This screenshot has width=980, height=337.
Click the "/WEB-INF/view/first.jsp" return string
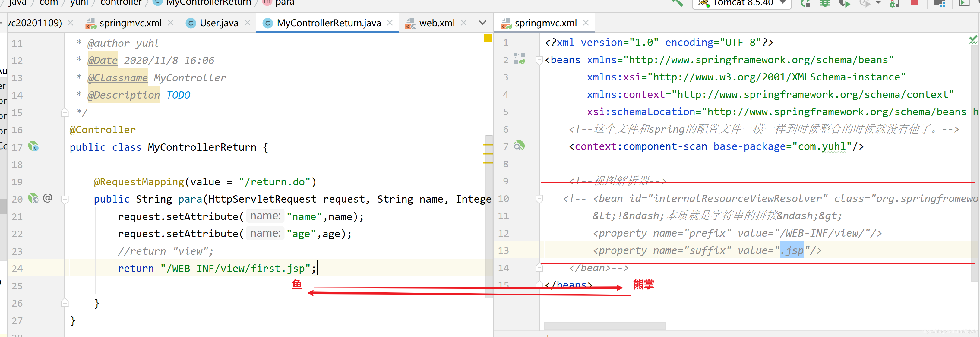click(x=236, y=269)
